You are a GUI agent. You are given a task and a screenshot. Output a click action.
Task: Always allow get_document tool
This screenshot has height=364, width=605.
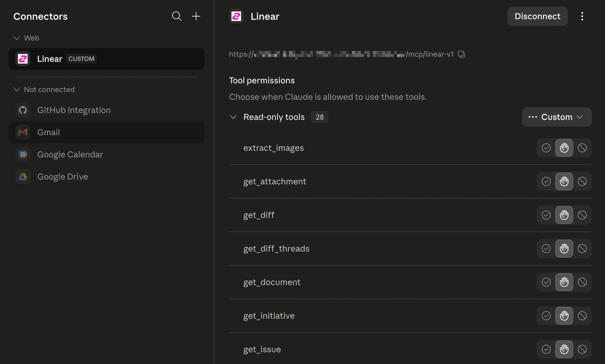pyautogui.click(x=546, y=282)
